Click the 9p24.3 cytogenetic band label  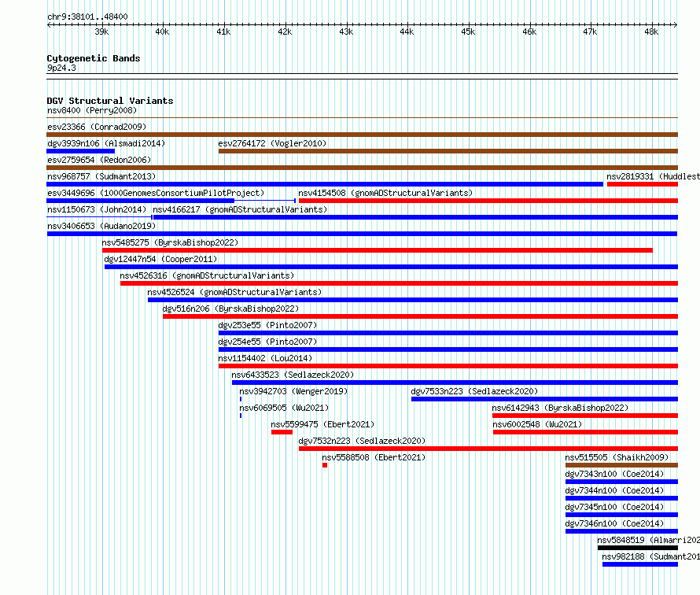[x=61, y=68]
